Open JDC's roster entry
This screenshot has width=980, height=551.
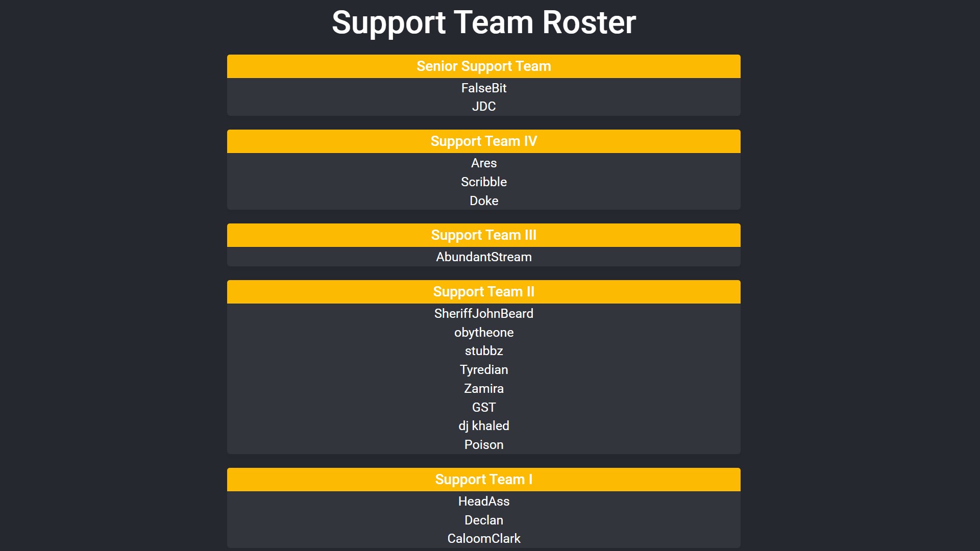[483, 107]
